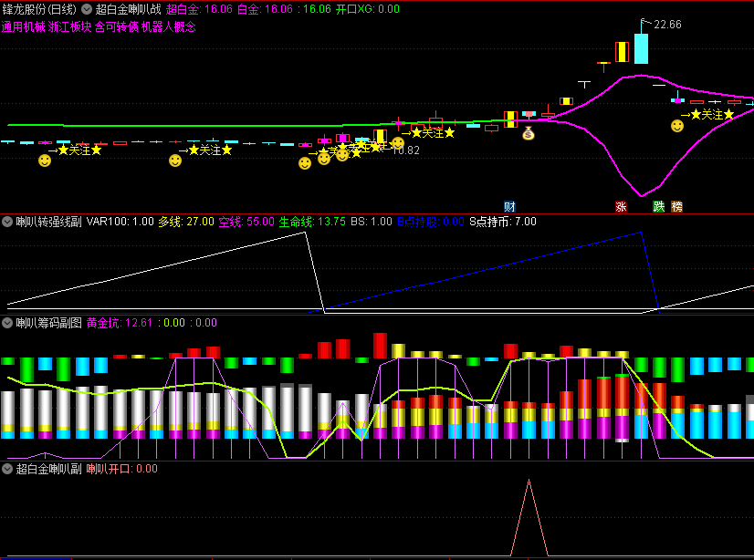Click the rightmost smiley face near 关注
Screen dimensions: 754x560
click(677, 126)
